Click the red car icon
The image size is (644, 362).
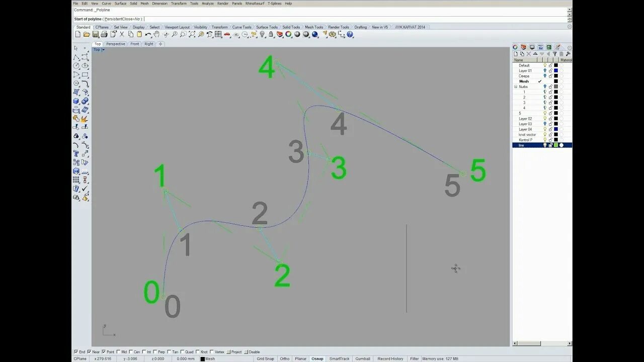(227, 34)
